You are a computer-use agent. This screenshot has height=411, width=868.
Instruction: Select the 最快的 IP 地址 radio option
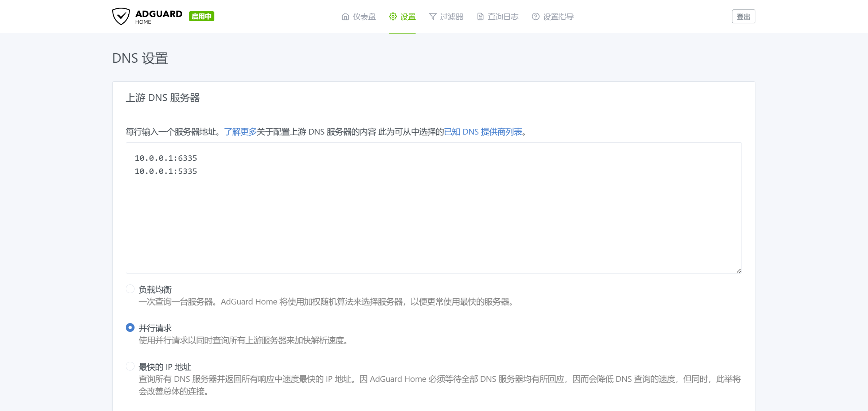pos(130,367)
